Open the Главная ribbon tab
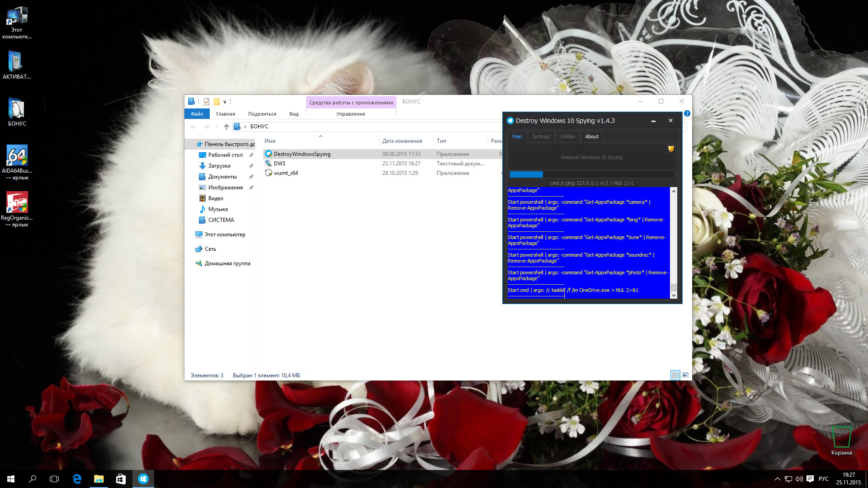Screen dimensions: 868x488 click(225, 114)
